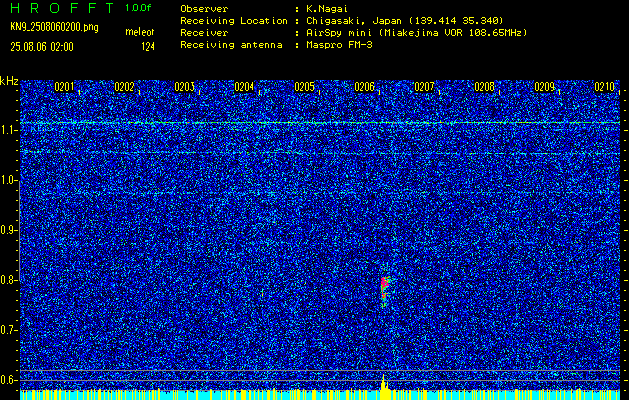Click the 0205 time marker

coord(304,87)
